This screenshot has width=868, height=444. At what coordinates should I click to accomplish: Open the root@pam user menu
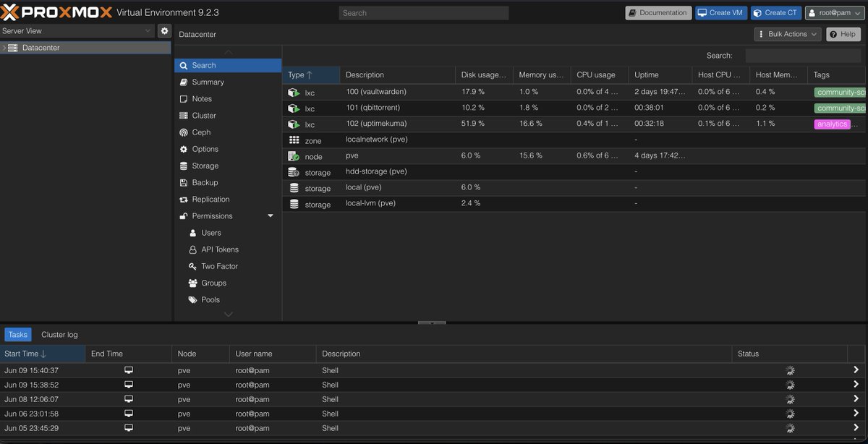click(834, 12)
